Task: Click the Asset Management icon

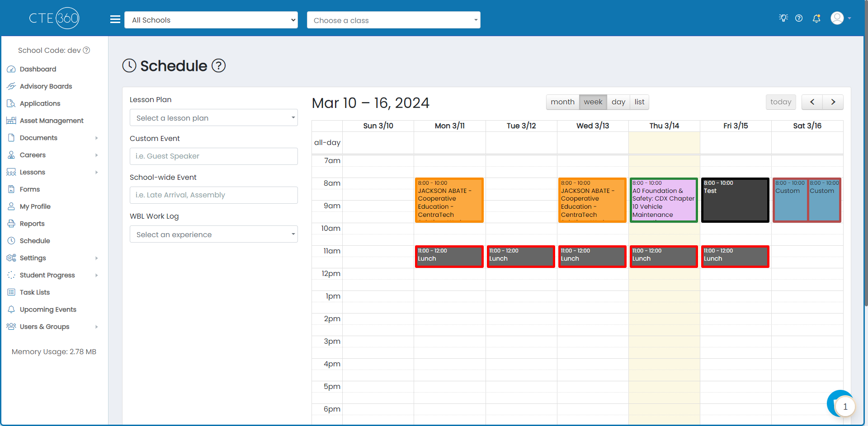Action: [x=11, y=121]
